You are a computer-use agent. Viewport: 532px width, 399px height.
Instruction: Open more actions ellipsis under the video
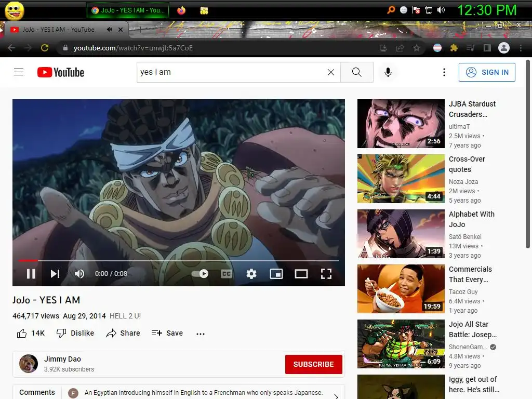tap(201, 334)
